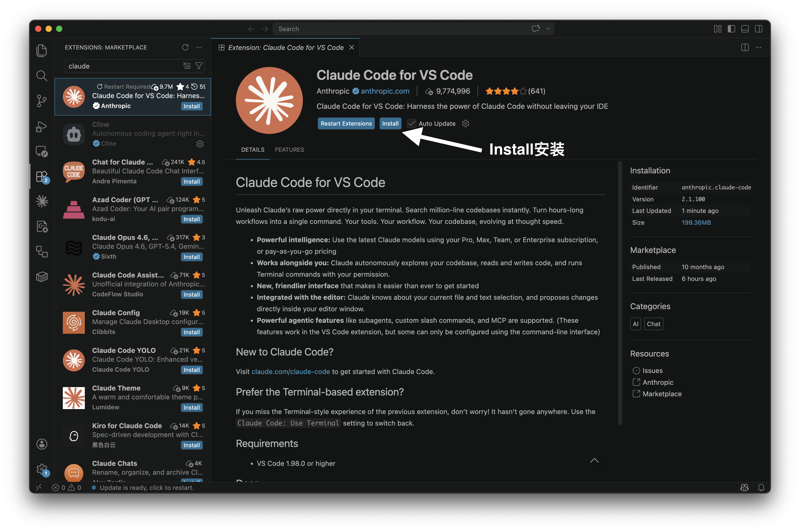Open the claude.com/claude-code link
800x532 pixels.
point(291,371)
